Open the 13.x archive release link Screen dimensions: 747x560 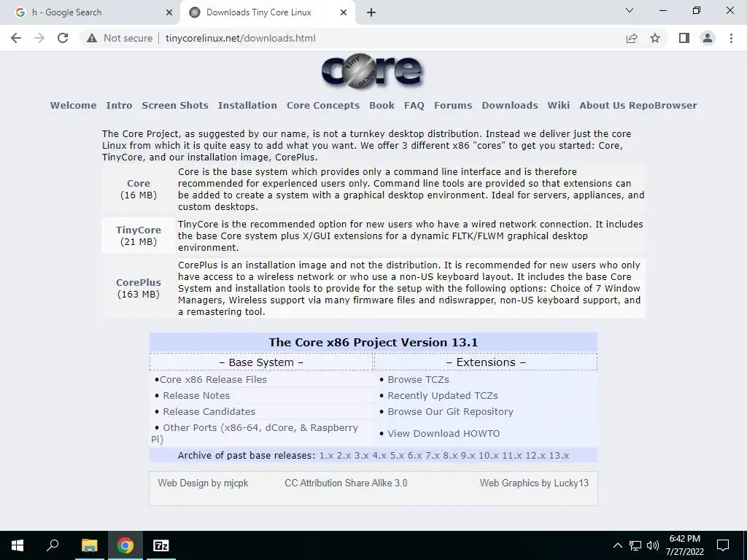560,455
